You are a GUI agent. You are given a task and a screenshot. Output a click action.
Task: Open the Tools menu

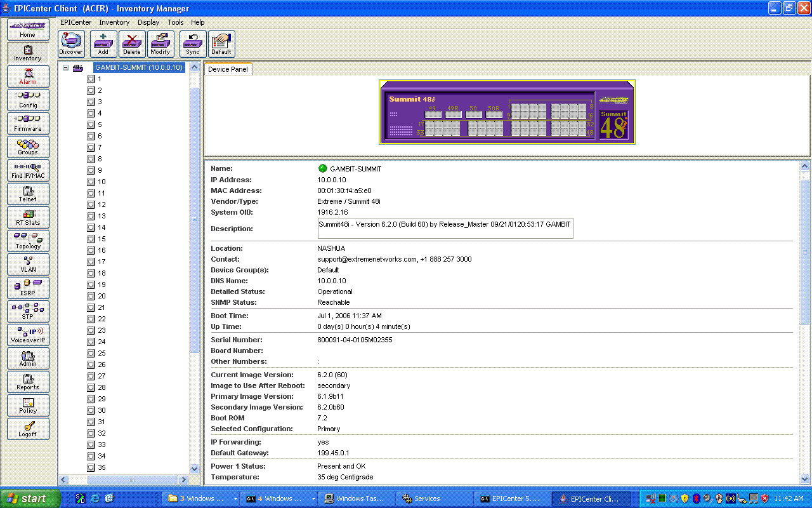click(176, 22)
